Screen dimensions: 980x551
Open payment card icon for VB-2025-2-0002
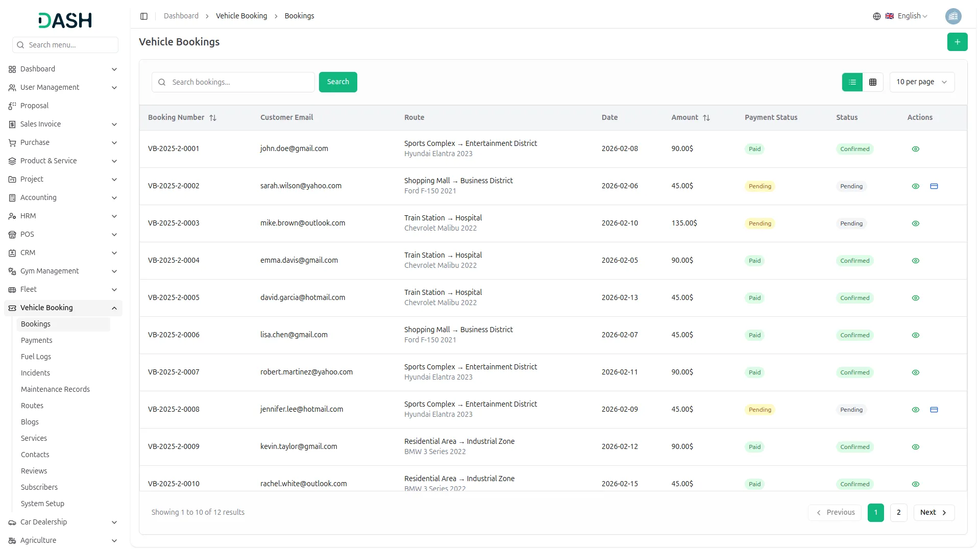934,186
